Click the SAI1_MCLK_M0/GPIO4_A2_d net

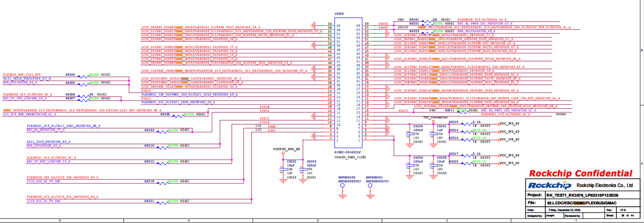point(28,79)
